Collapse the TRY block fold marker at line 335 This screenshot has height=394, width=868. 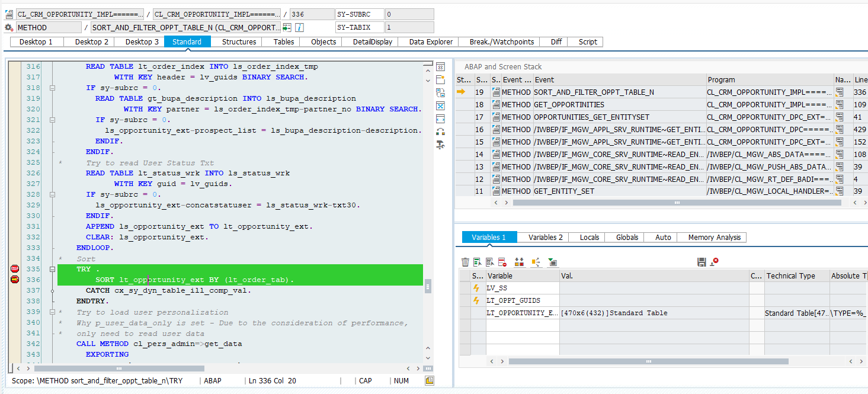[x=53, y=269]
